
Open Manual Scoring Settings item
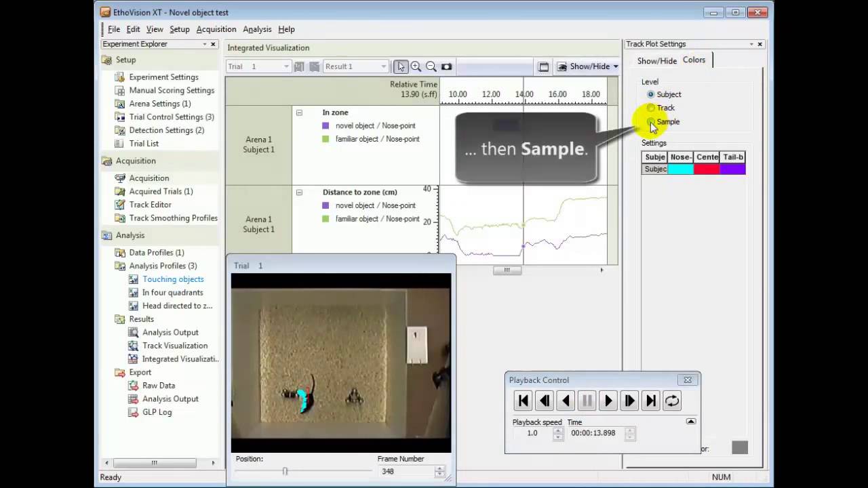(172, 90)
